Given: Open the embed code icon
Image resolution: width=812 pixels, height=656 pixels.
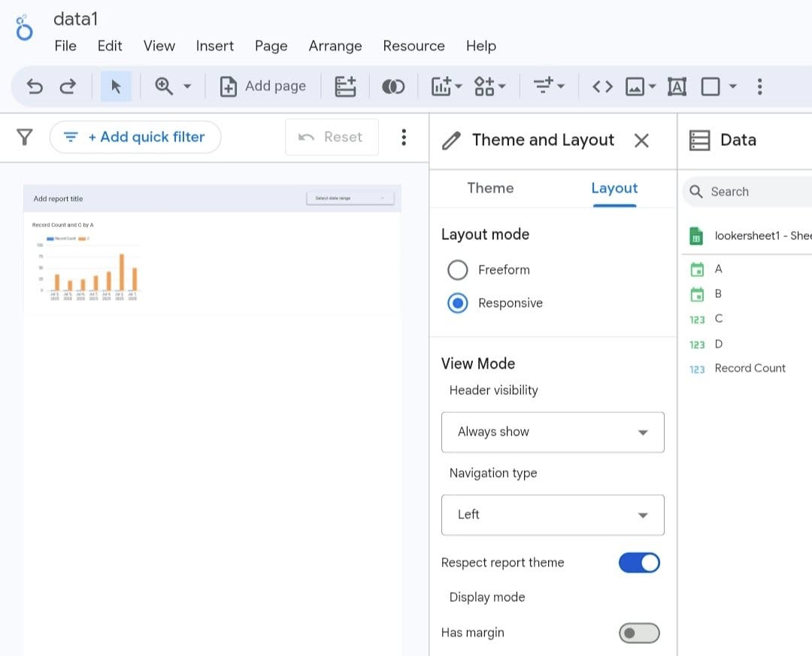Looking at the screenshot, I should tap(602, 87).
